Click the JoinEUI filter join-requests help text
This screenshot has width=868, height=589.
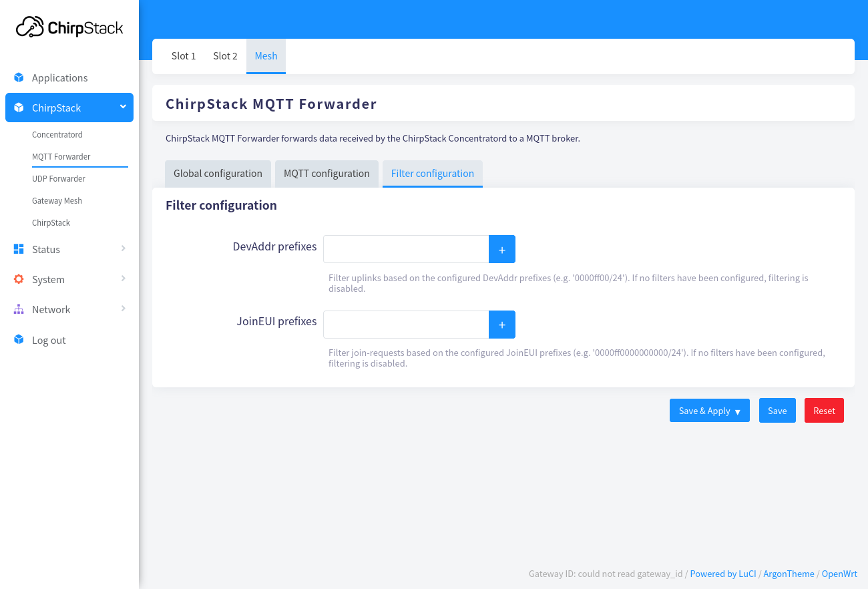pos(577,358)
